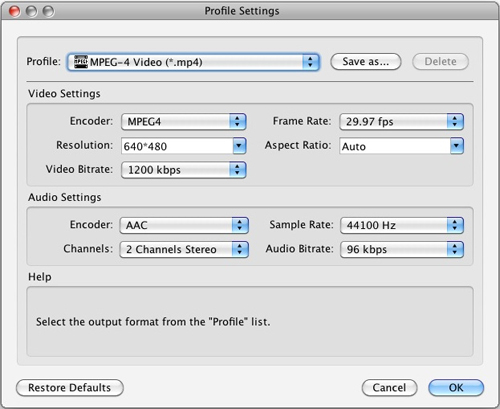
Task: Click Restore Defaults button
Action: tap(70, 388)
